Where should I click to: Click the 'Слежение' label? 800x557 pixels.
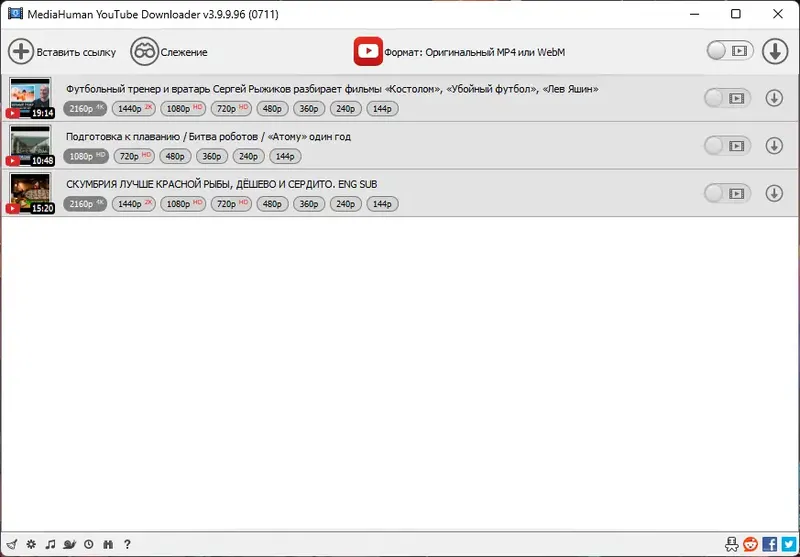[x=184, y=52]
